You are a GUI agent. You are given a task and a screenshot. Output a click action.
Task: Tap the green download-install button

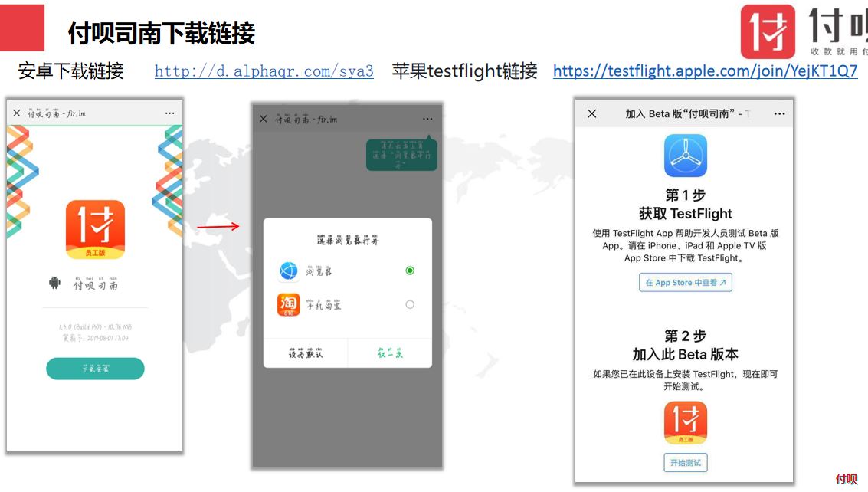coord(95,369)
